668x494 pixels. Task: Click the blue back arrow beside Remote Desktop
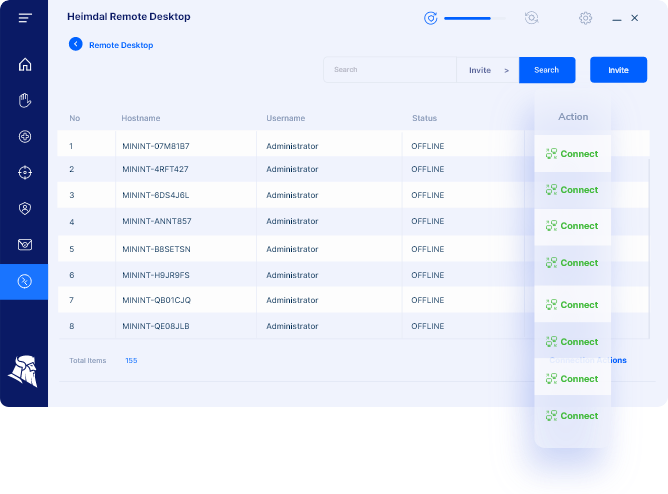coord(75,44)
